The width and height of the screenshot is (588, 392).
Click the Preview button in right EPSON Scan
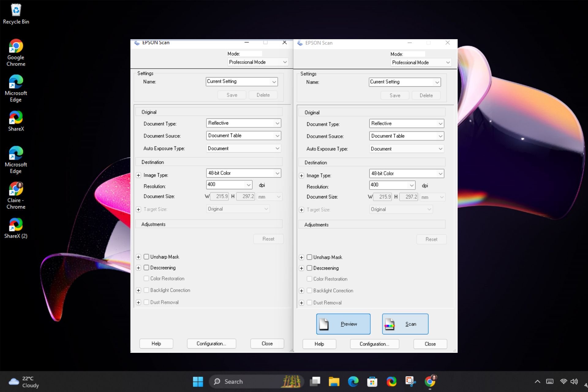coord(343,324)
